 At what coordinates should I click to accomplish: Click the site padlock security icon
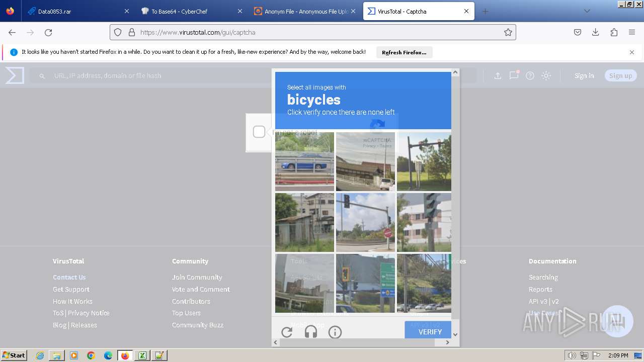pyautogui.click(x=132, y=32)
